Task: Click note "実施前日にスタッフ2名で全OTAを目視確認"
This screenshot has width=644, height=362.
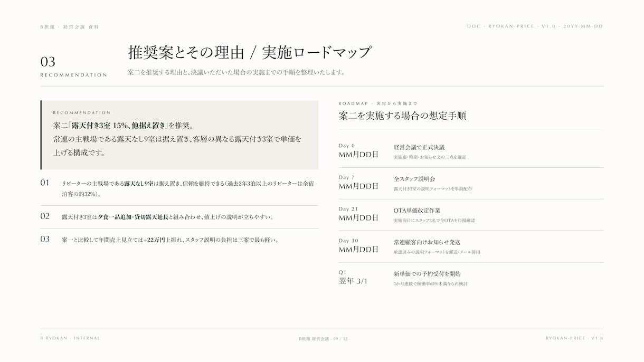Action: coord(434,221)
